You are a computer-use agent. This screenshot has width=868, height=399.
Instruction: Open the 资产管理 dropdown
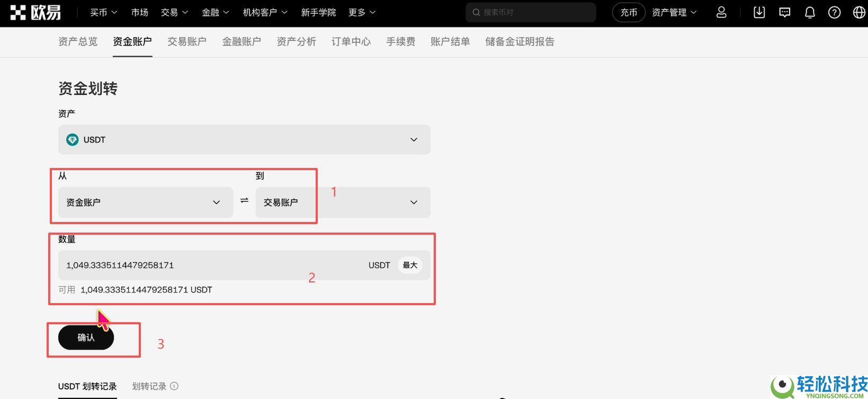click(x=674, y=12)
